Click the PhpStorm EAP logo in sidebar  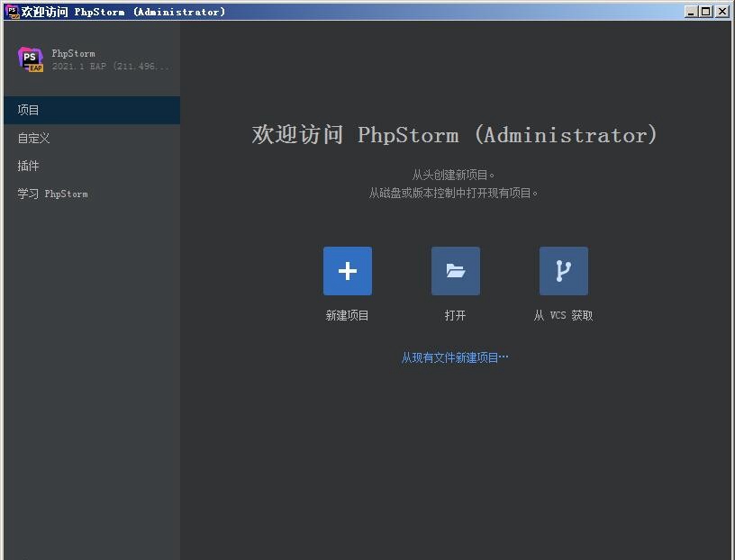click(31, 59)
